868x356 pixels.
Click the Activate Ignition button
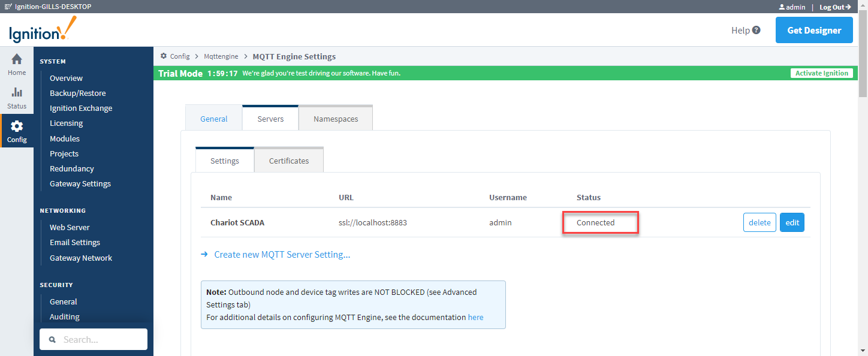822,73
